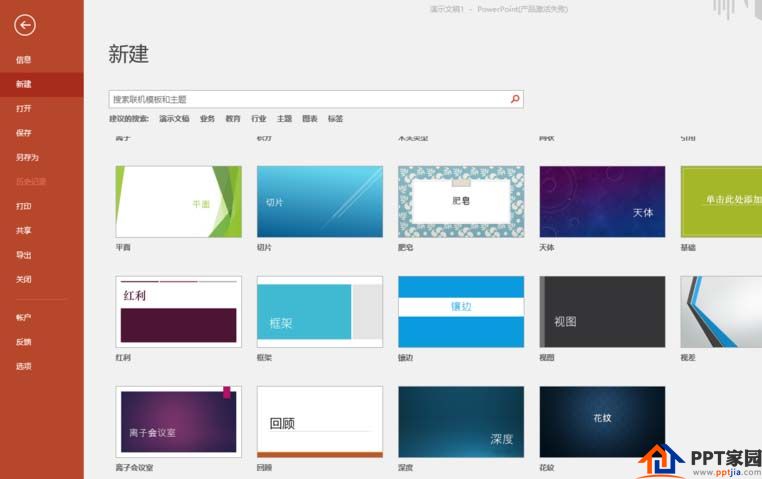Focus the online templates search box
The height and width of the screenshot is (479, 762).
316,99
